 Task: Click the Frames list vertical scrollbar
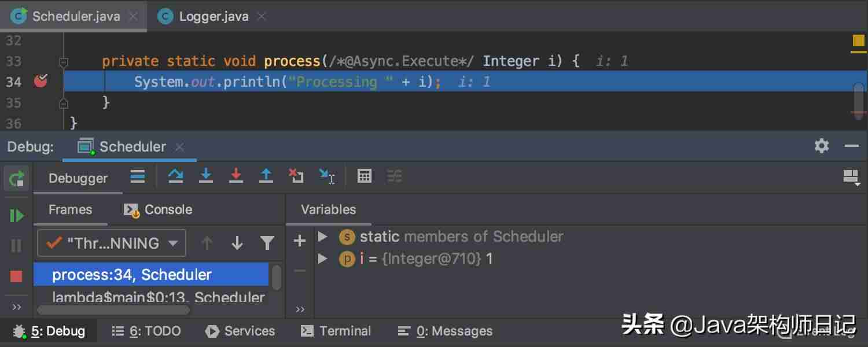click(x=277, y=278)
